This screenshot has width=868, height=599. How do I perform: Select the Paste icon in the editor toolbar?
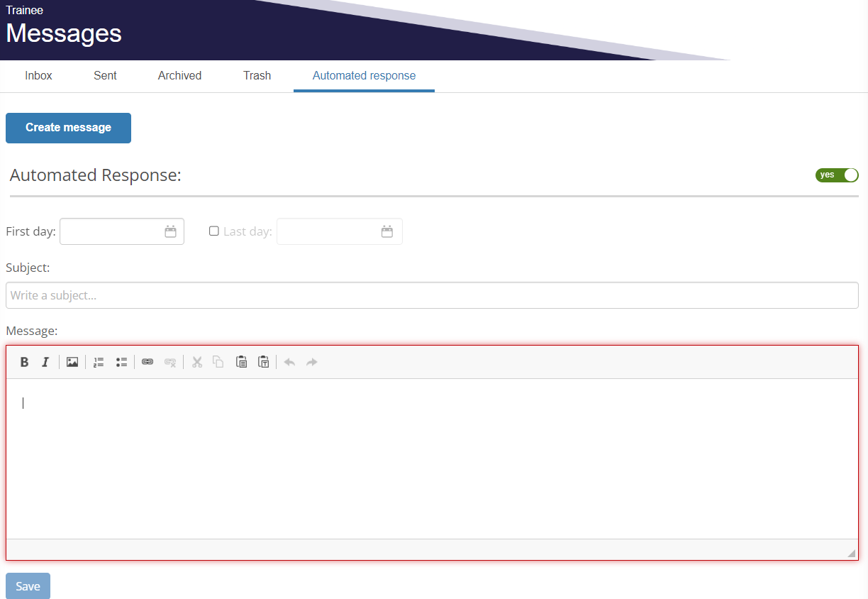click(x=241, y=362)
